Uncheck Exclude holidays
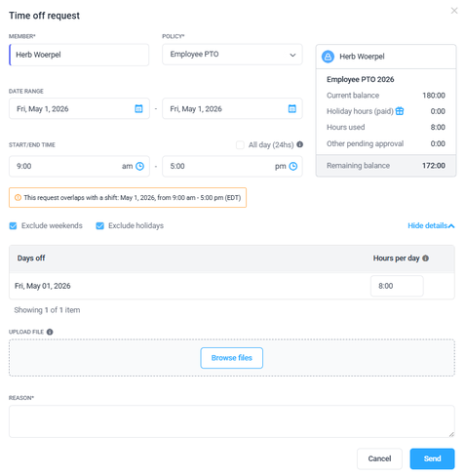466x476 pixels. pyautogui.click(x=99, y=225)
